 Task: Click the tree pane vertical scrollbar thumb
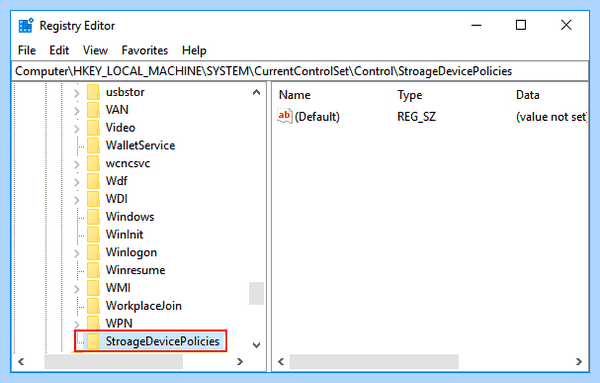point(256,293)
